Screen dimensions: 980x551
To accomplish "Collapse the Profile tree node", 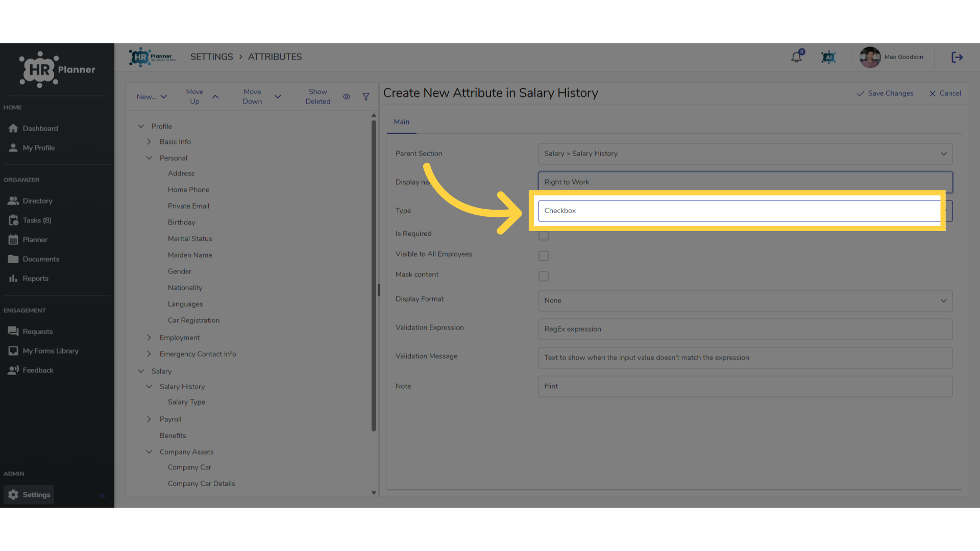I will 141,127.
